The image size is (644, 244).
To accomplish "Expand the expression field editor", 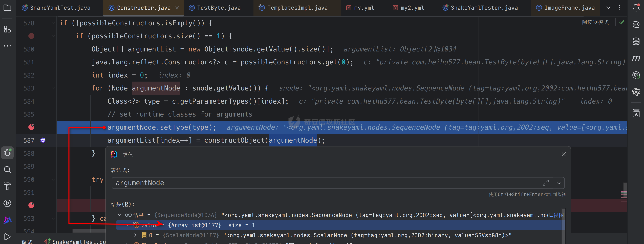I will (546, 183).
